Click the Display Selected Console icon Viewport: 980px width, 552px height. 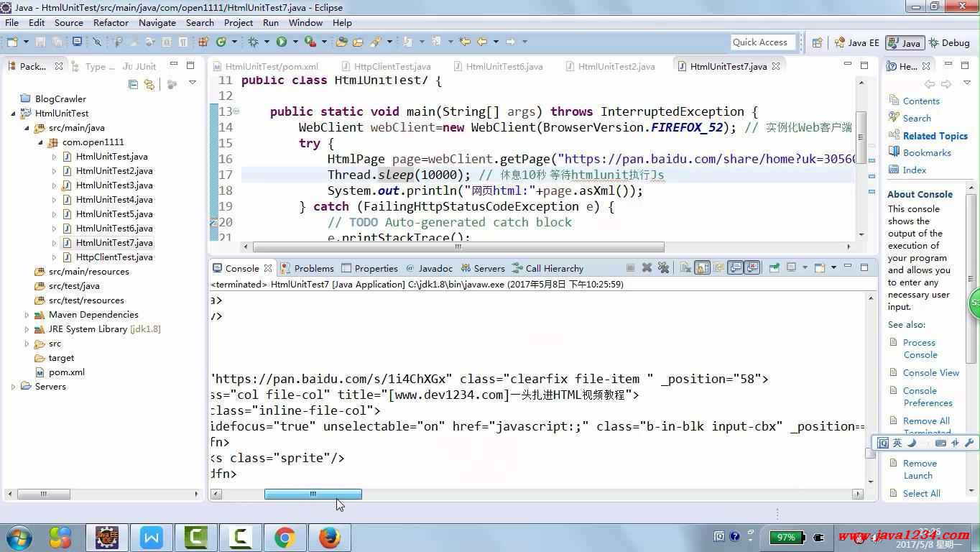click(x=791, y=267)
